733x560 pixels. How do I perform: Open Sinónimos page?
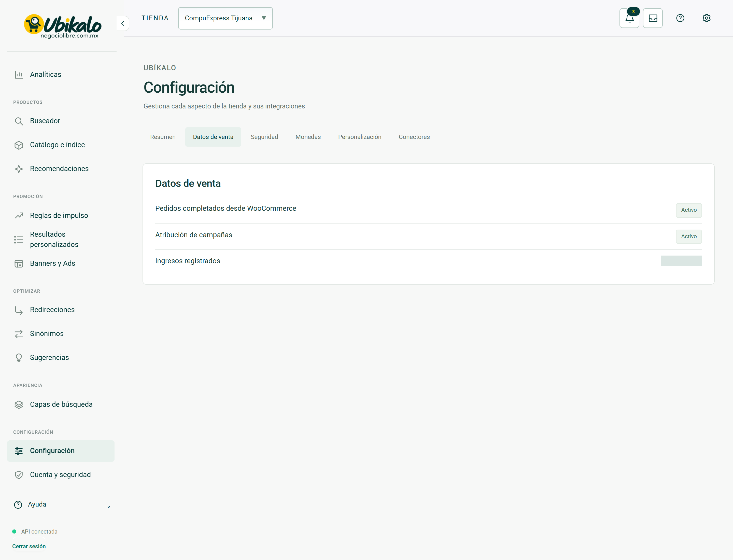tap(61, 334)
